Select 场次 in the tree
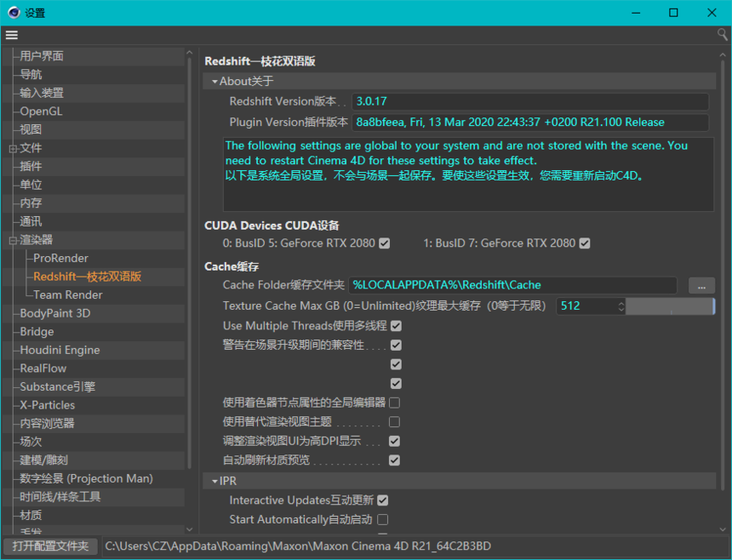Screen dimensions: 732x560 point(31,442)
